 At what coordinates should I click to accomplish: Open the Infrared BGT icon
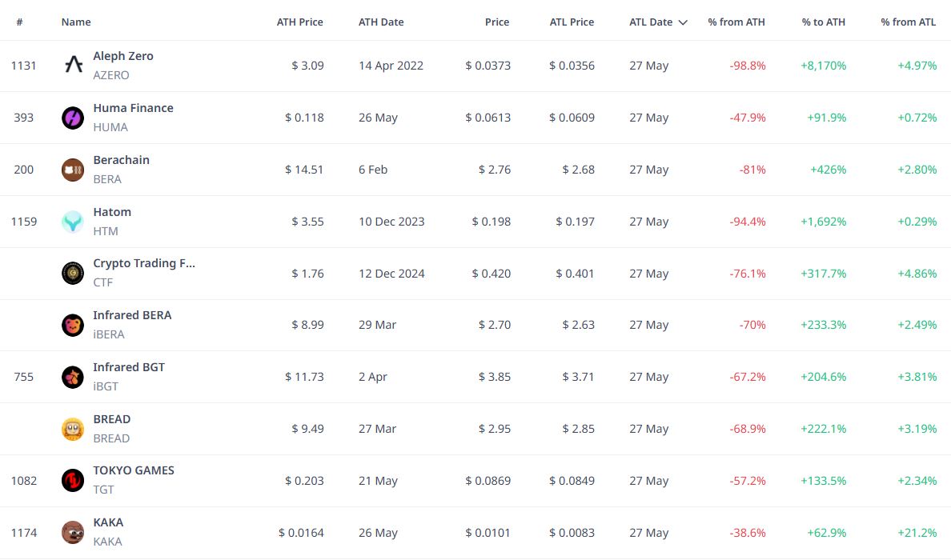tap(73, 377)
